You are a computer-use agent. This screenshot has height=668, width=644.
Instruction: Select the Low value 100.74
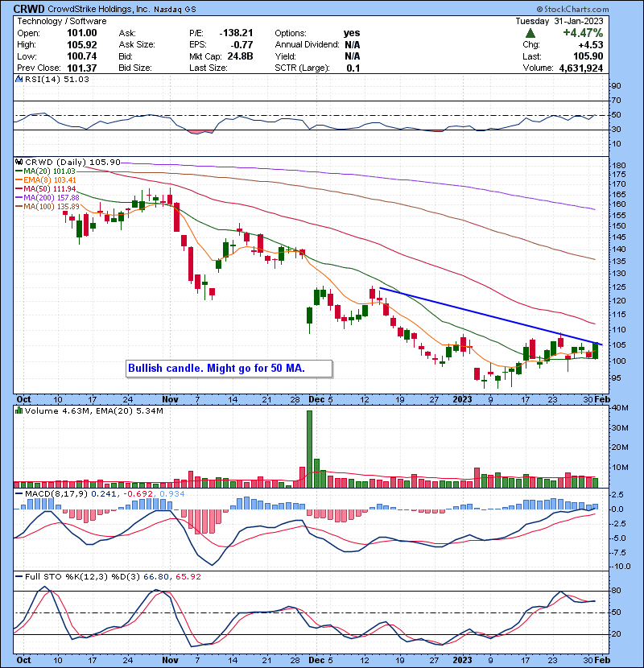click(x=82, y=56)
